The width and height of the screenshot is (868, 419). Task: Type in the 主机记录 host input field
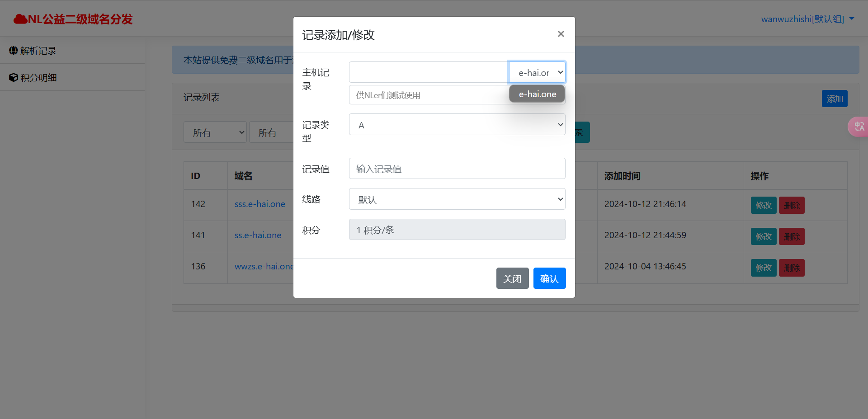tap(428, 72)
